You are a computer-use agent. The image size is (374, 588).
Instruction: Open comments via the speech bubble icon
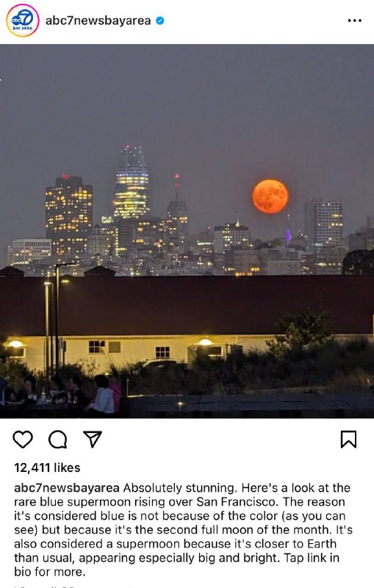58,439
